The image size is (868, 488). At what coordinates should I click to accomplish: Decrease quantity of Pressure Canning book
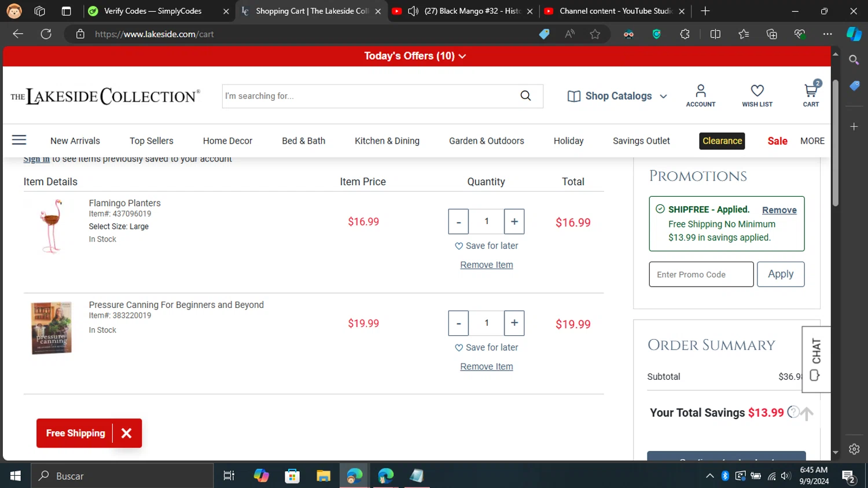tap(458, 323)
